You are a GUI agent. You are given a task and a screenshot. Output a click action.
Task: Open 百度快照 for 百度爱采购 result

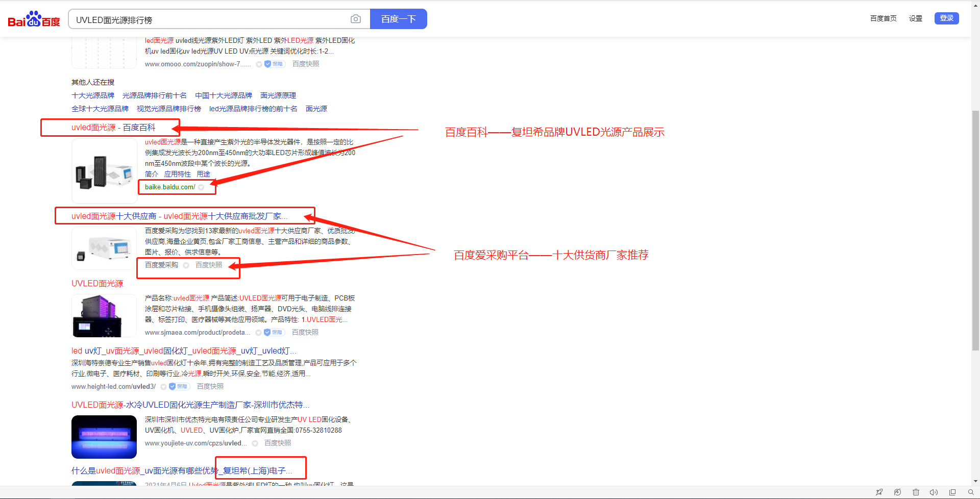[x=209, y=265]
